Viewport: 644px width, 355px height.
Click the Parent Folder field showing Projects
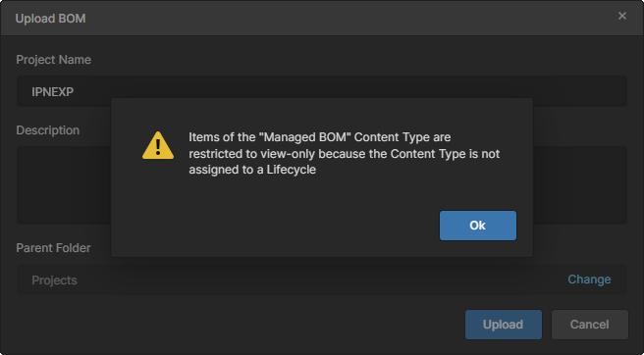[322, 279]
